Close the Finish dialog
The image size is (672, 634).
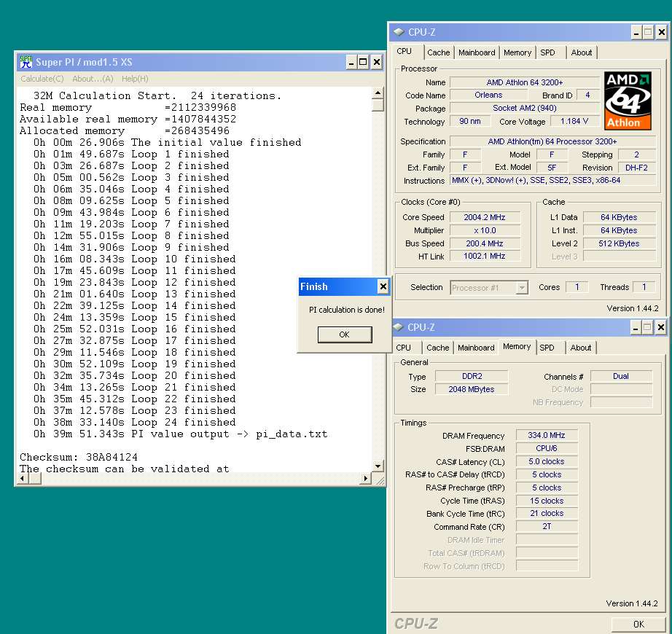pyautogui.click(x=383, y=286)
